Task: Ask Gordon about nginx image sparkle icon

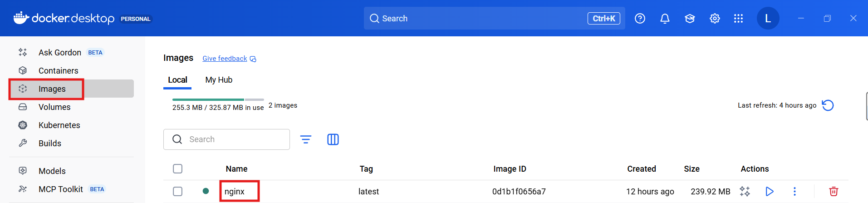Action: coord(745,191)
